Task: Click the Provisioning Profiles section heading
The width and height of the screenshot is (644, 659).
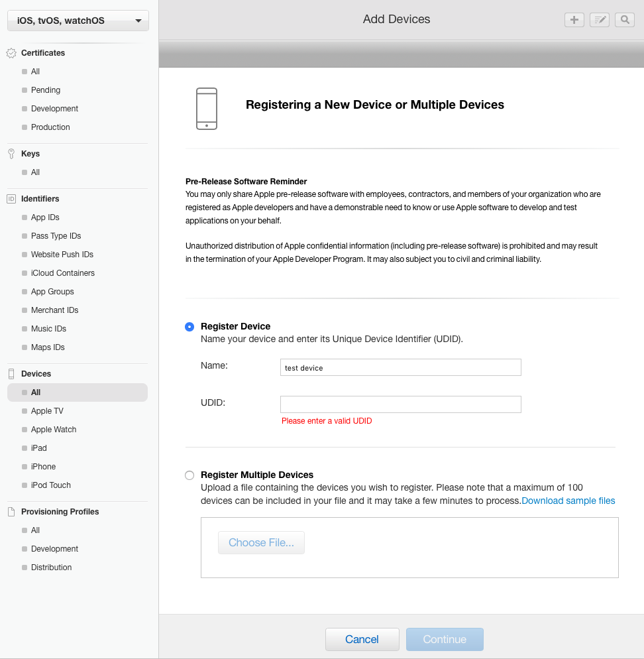Action: click(60, 511)
